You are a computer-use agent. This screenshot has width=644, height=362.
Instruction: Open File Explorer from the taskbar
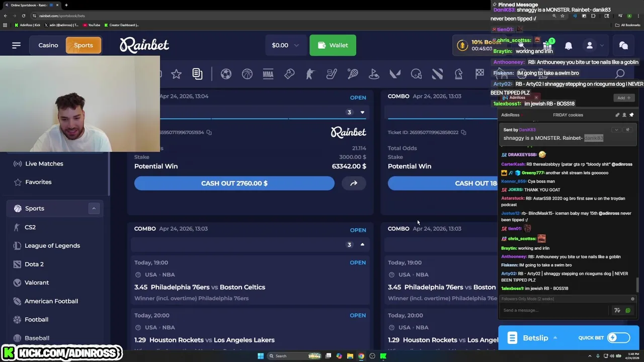click(350, 356)
